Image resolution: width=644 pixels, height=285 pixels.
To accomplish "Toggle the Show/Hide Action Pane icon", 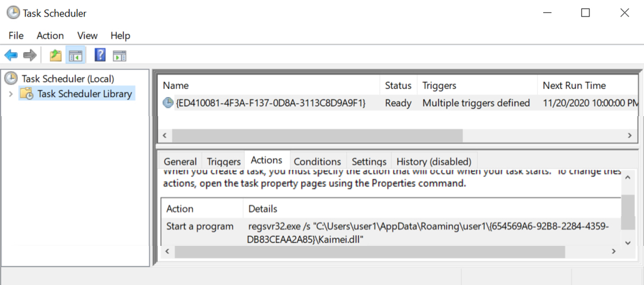I will (119, 55).
